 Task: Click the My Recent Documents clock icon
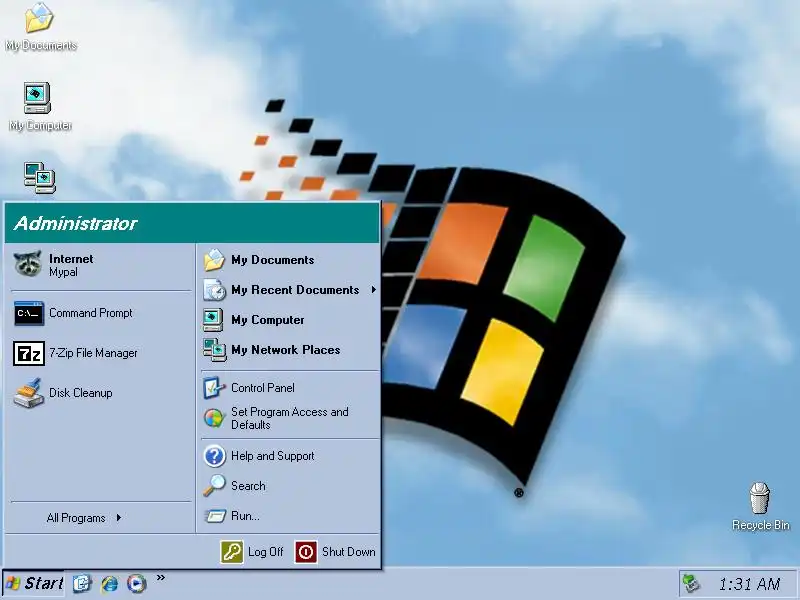(x=214, y=290)
